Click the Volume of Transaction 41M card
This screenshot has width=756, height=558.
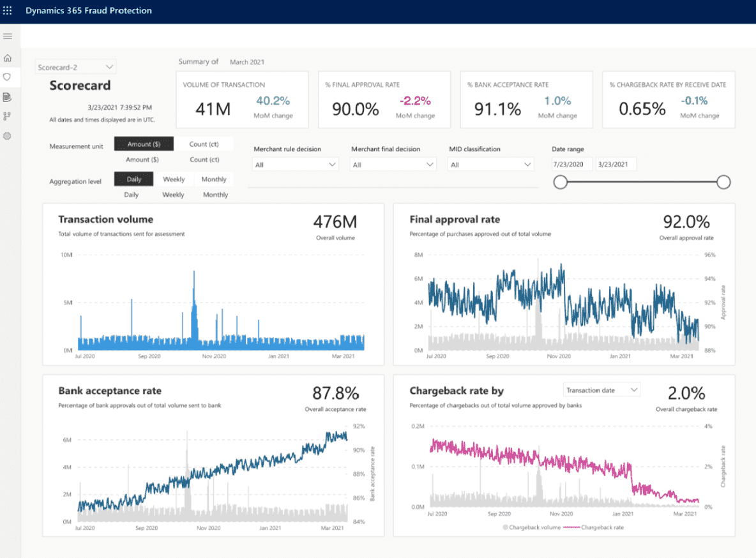(242, 100)
